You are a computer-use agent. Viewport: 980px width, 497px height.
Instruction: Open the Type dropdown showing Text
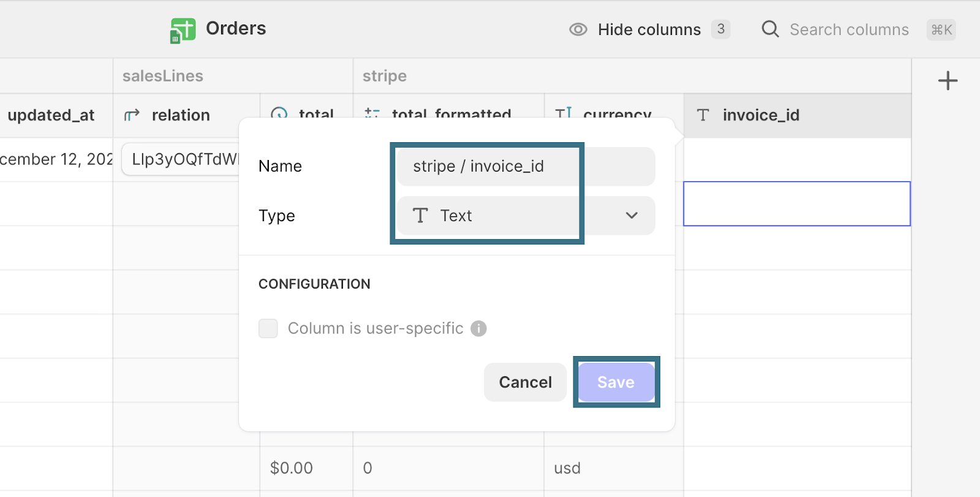coord(526,216)
